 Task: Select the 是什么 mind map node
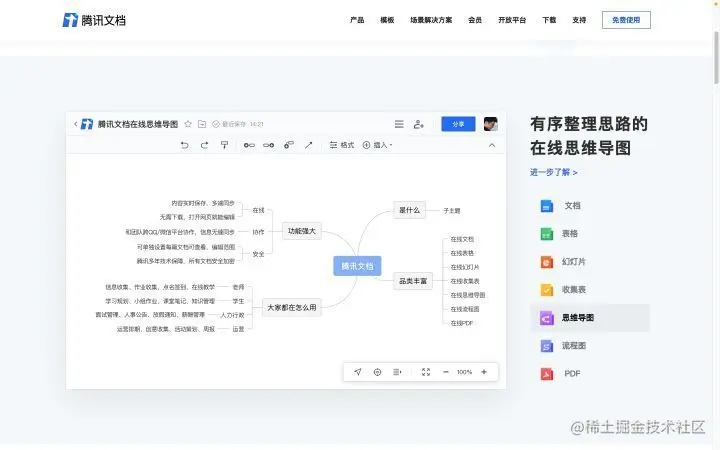(409, 210)
